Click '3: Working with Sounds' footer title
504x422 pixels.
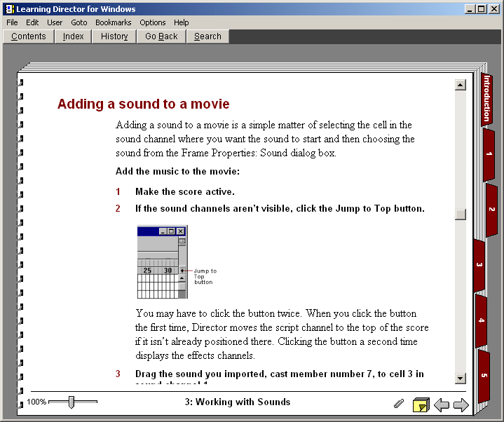click(x=238, y=402)
